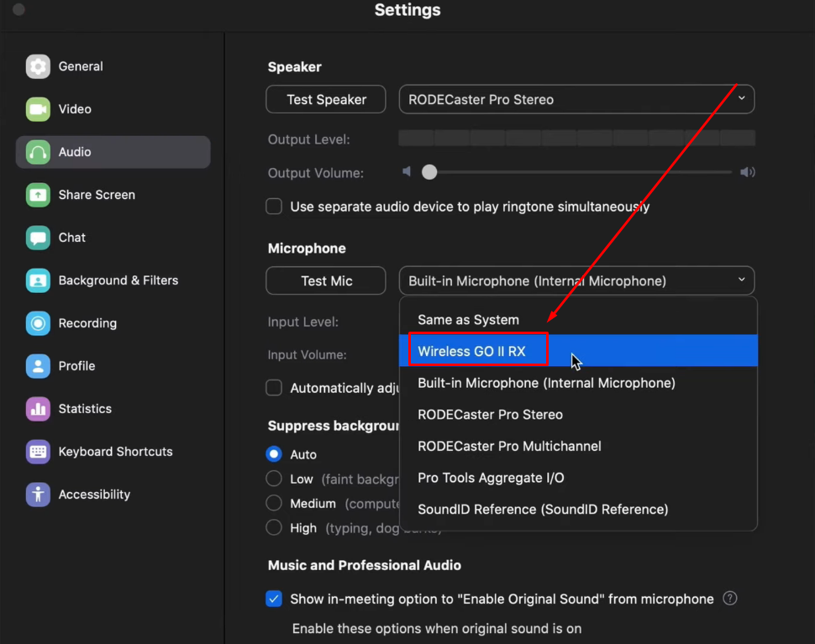This screenshot has height=644, width=815.
Task: Go to General settings label
Action: (x=81, y=66)
